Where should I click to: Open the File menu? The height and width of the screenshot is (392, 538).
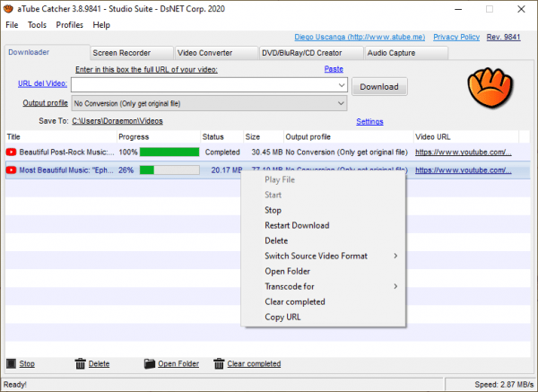tap(12, 25)
